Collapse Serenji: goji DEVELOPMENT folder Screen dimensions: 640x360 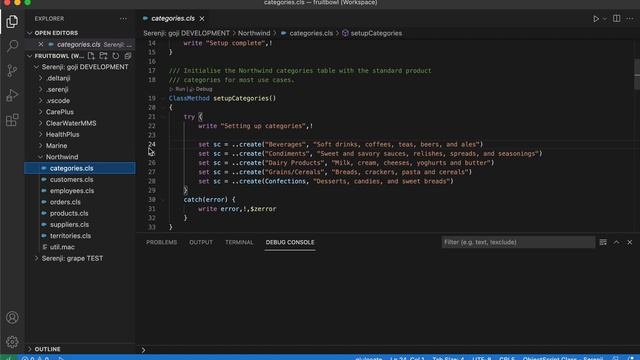click(36, 67)
